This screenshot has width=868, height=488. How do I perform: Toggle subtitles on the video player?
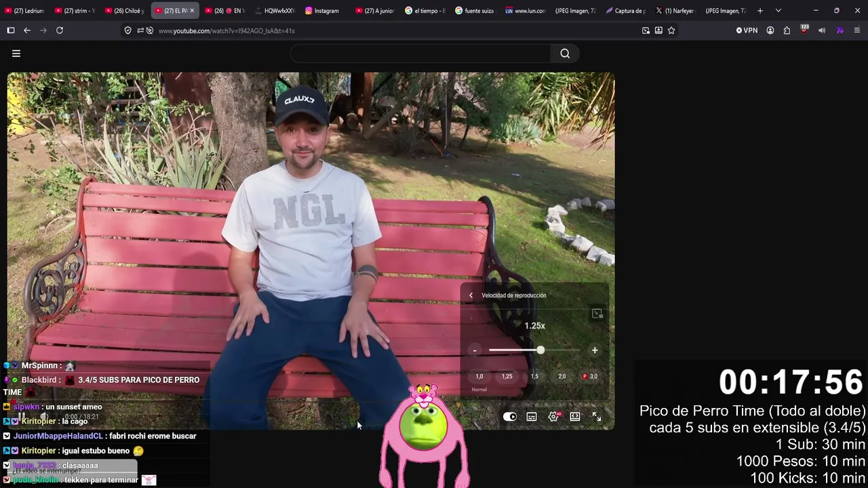tap(532, 417)
